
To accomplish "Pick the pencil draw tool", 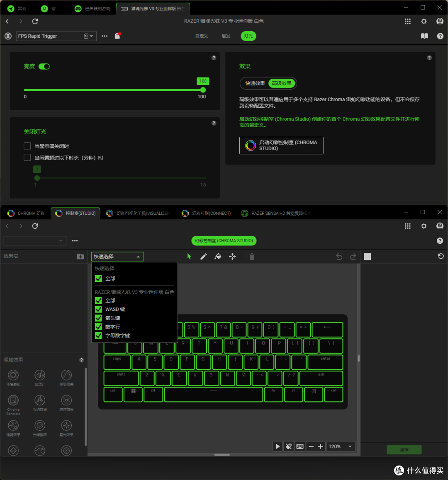I will pos(204,257).
